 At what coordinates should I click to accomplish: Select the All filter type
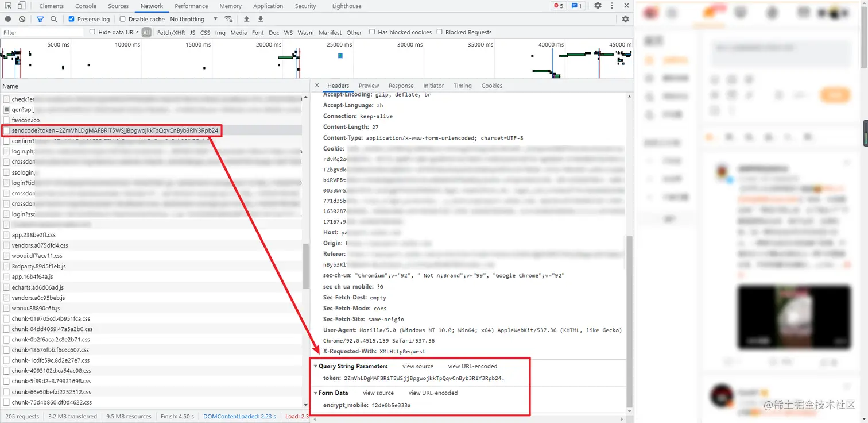point(146,33)
